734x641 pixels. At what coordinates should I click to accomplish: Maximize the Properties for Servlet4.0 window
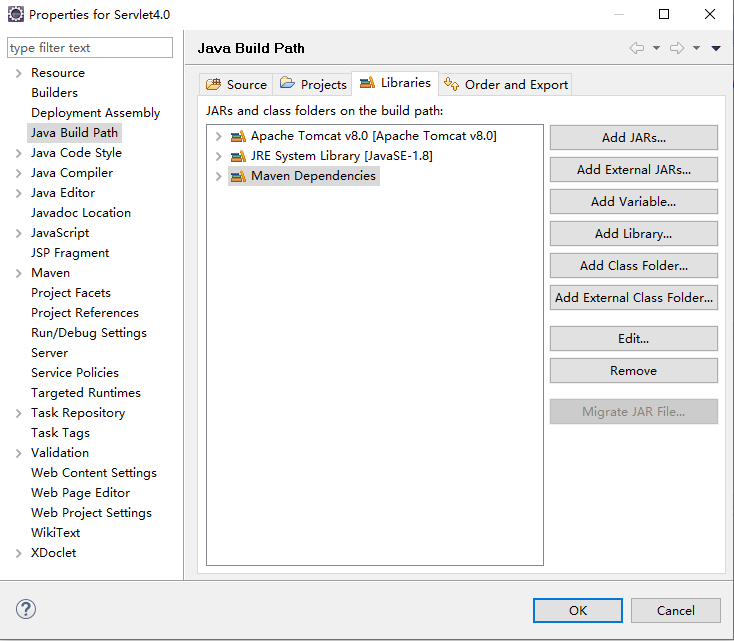coord(664,14)
